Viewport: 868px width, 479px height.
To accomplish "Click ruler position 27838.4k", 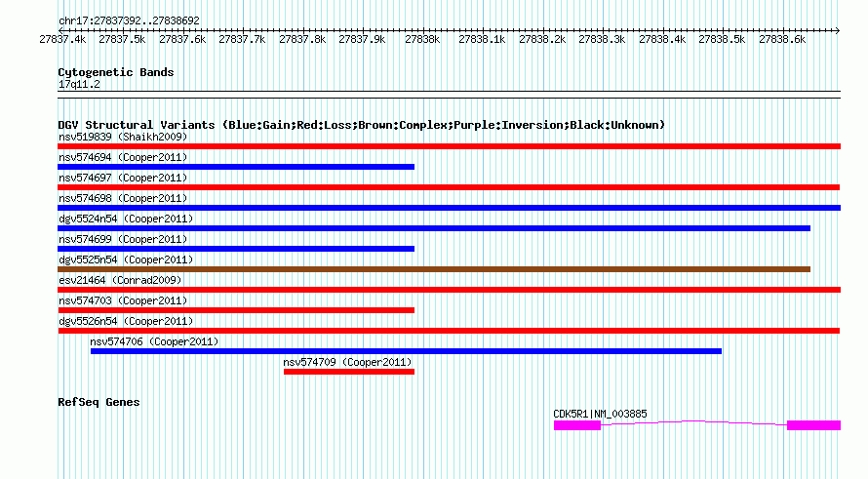I will pos(662,39).
